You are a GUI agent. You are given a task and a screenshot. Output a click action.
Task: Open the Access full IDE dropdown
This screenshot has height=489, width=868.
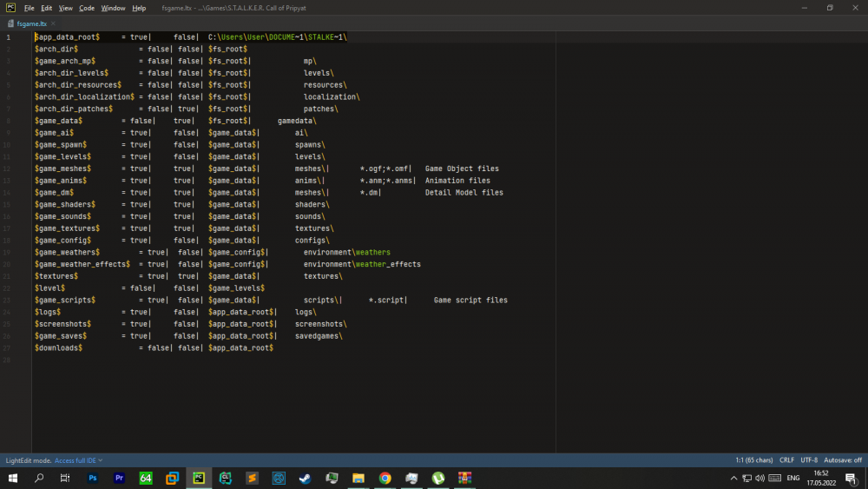pos(79,460)
